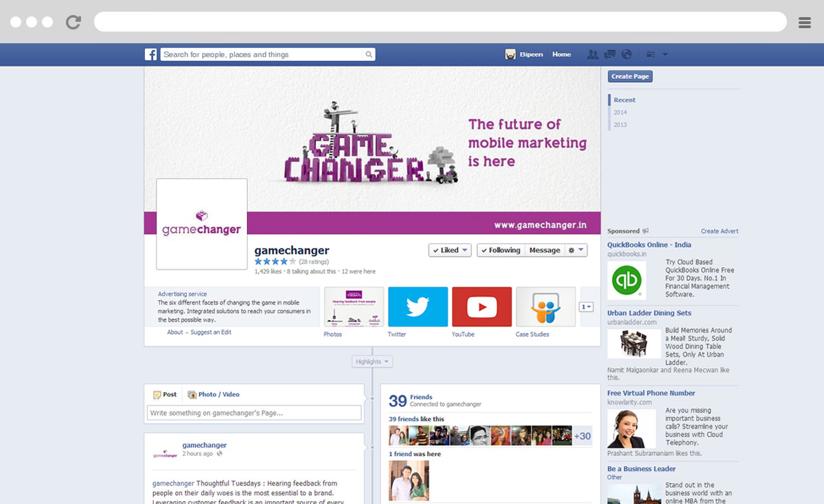Open the Case Studies app tile

coord(545,306)
